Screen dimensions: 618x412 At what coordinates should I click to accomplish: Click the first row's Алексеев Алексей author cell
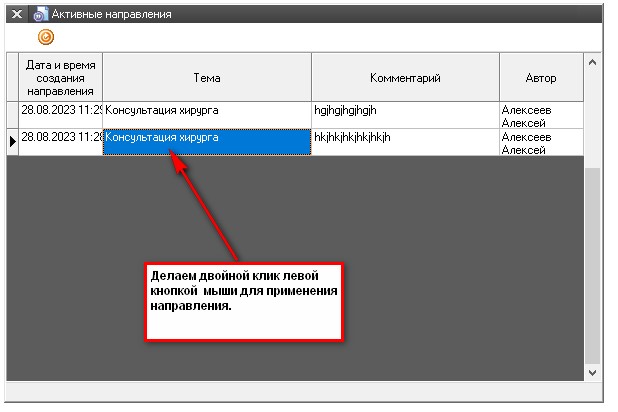541,115
